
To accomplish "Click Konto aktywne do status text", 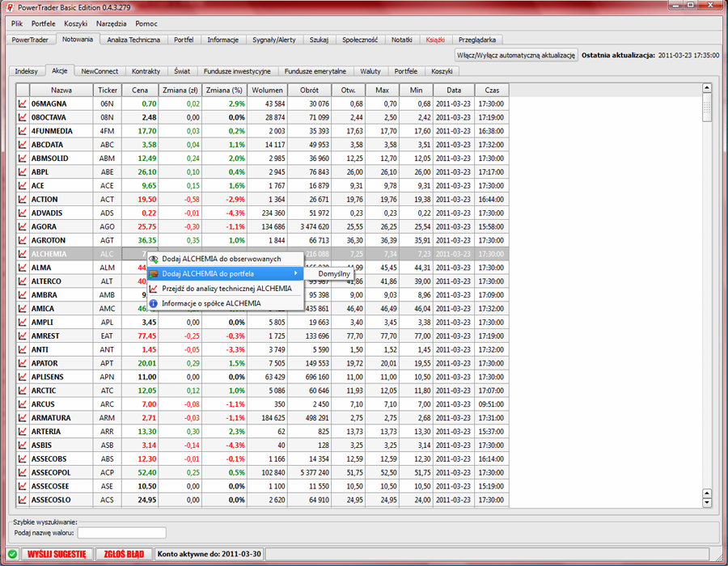I will 210,554.
